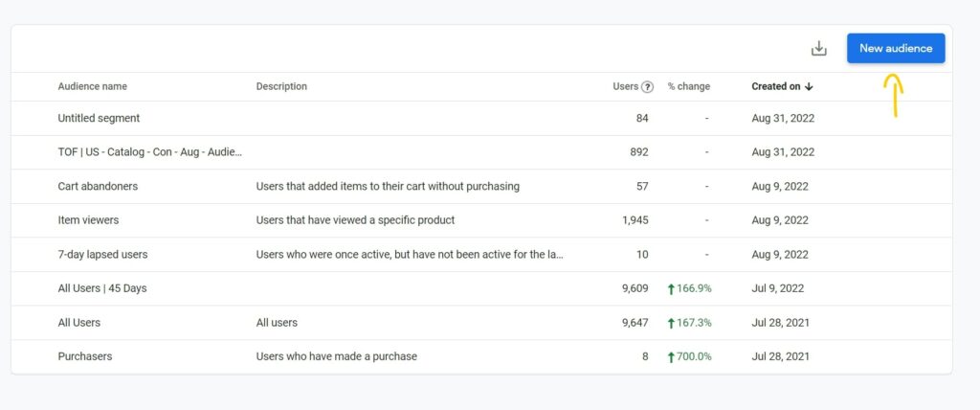Toggle sort arrow next to Created on

point(809,87)
